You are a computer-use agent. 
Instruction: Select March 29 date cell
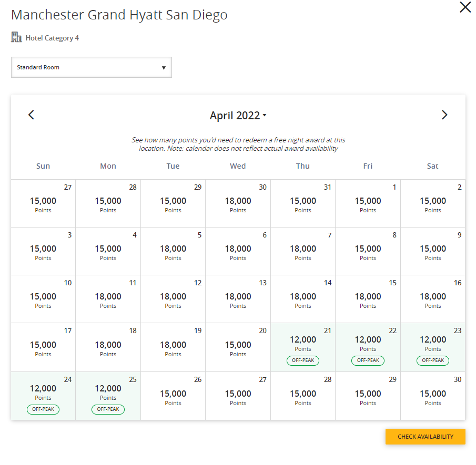[173, 203]
